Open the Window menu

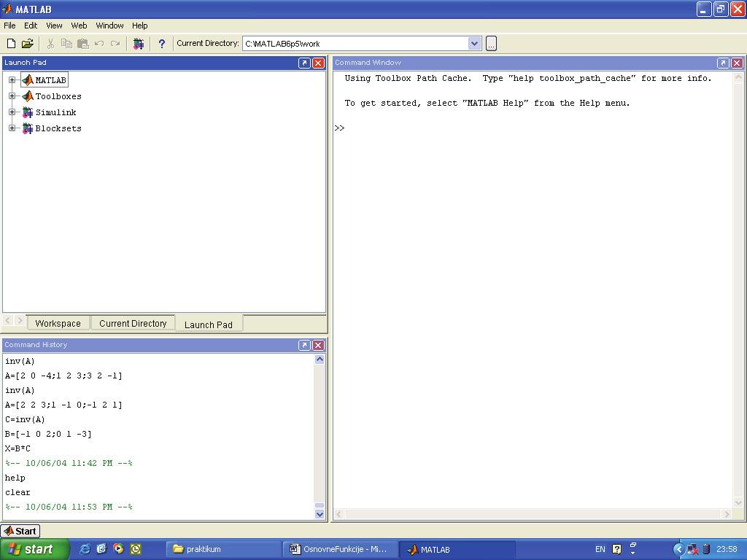[109, 26]
